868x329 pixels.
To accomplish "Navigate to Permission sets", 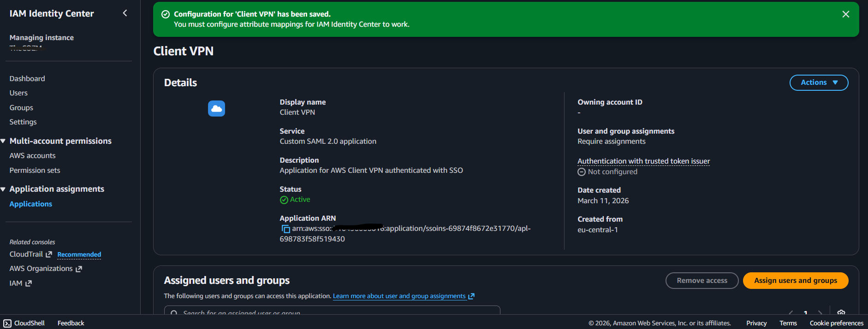I will tap(35, 170).
